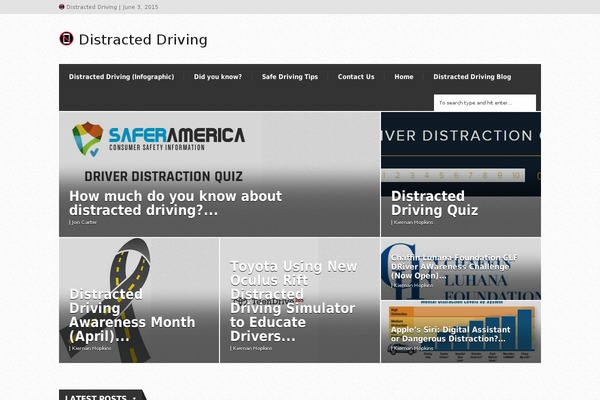
Task: Click author Kiernan Hopkins under Awareness Month post
Action: pos(90,348)
